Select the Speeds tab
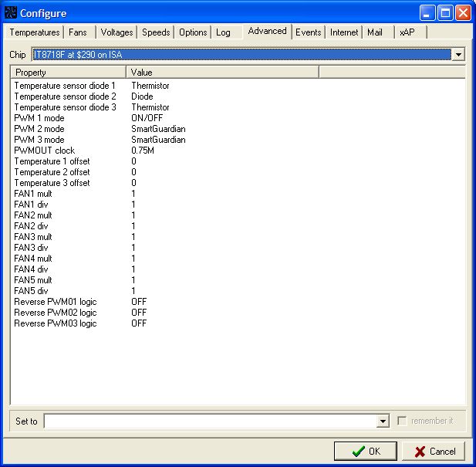This screenshot has width=476, height=467. coord(156,32)
